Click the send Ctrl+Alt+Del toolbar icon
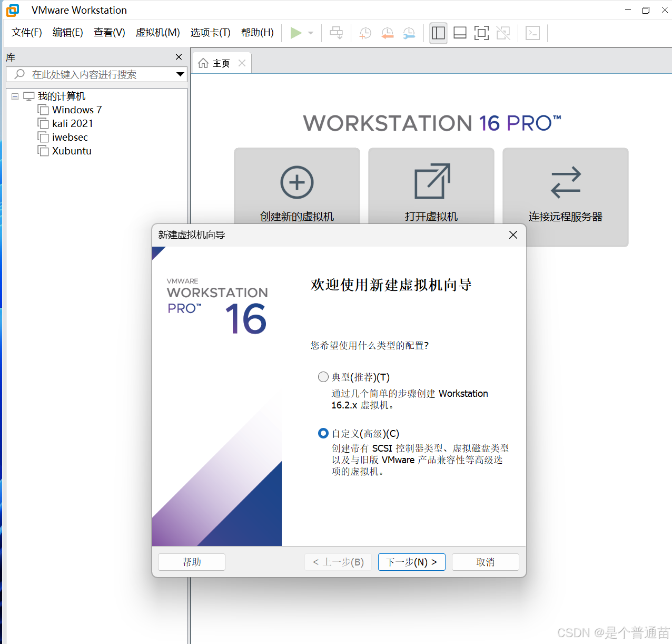 click(336, 33)
